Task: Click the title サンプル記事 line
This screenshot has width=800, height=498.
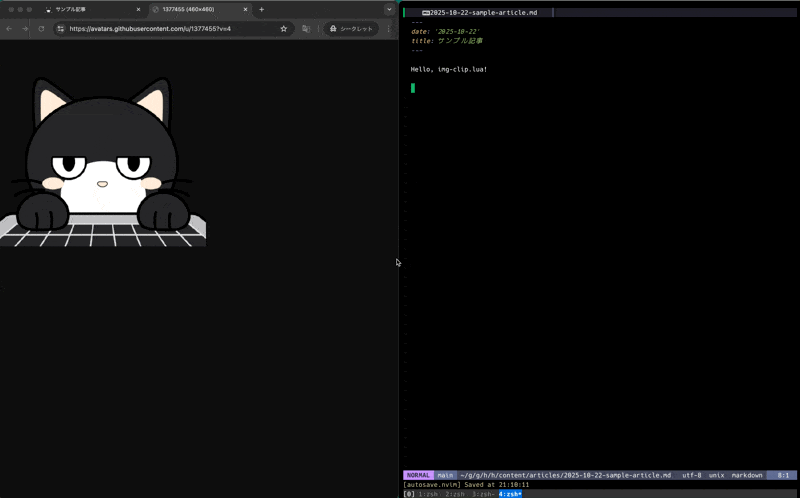Action: click(447, 41)
